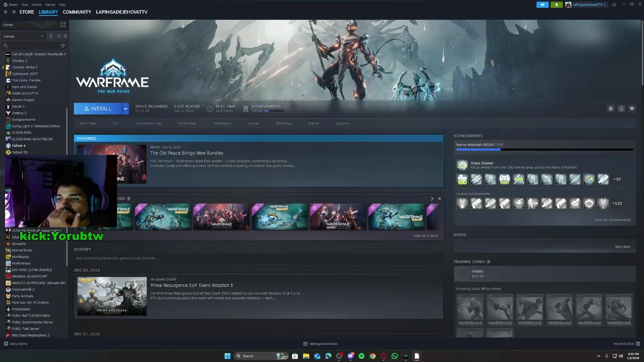Open the Sharp Shooter achievement icon
Viewport: 644px width, 362px height.
pos(462,165)
